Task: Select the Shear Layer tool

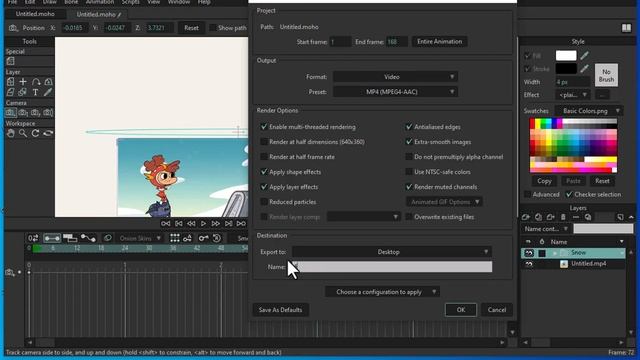Action: tap(10, 92)
